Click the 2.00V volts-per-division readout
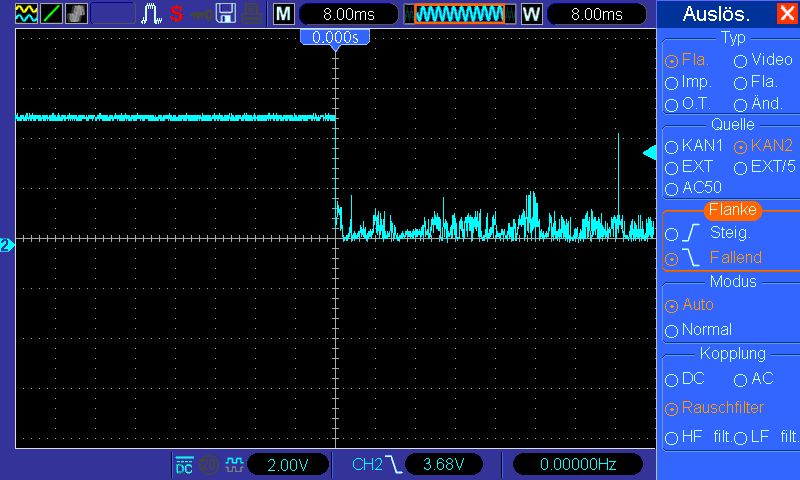 pos(291,464)
